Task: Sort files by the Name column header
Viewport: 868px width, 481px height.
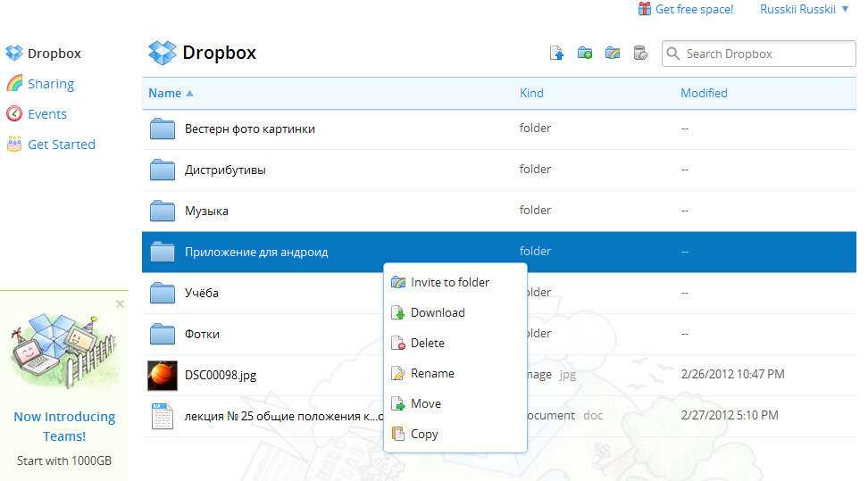Action: tap(165, 93)
